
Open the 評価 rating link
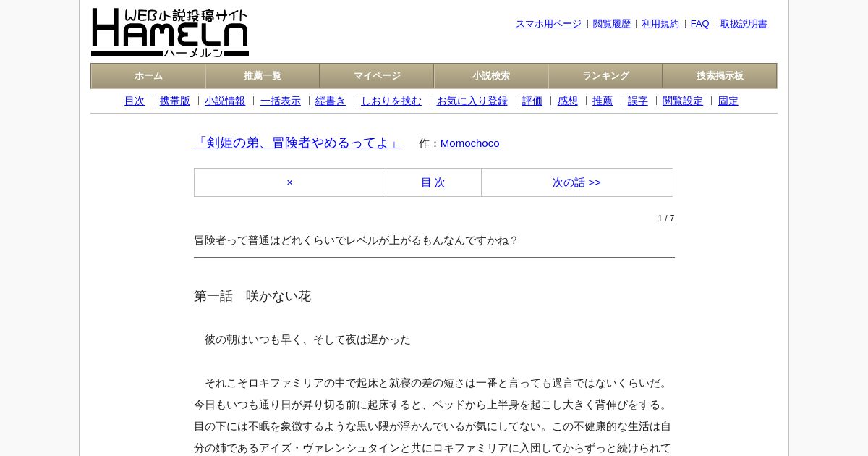(x=532, y=101)
